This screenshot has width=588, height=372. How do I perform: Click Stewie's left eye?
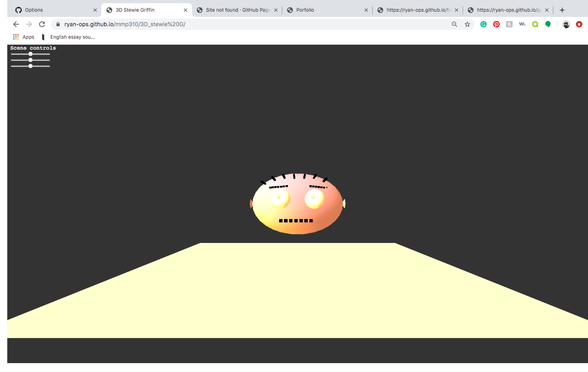[x=280, y=199]
